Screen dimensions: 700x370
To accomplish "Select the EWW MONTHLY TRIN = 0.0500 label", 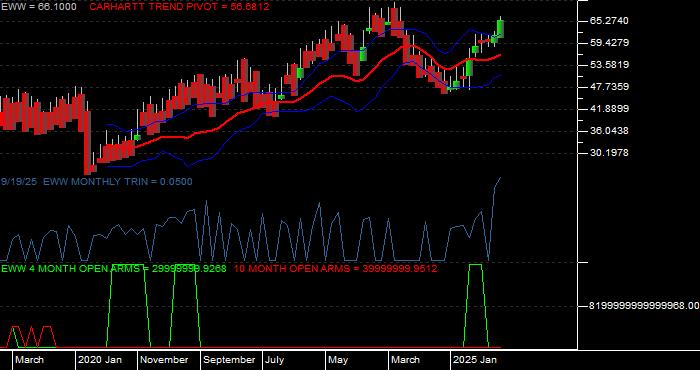I will 118,182.
